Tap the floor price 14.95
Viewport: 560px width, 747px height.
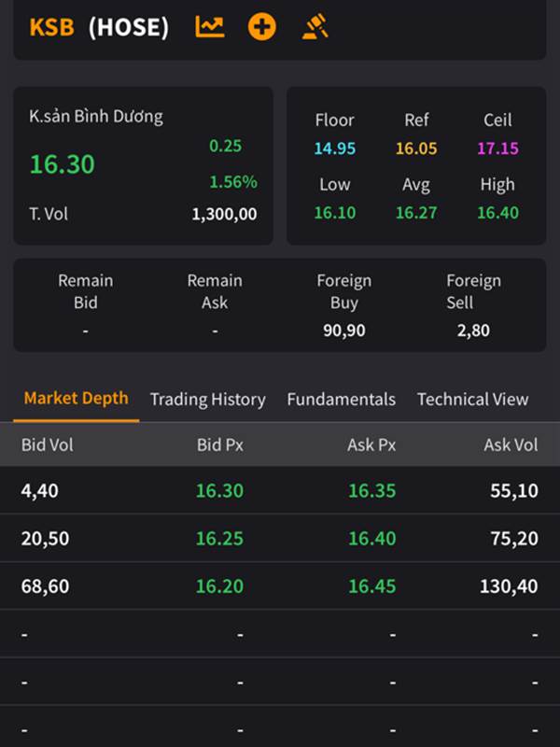point(334,148)
